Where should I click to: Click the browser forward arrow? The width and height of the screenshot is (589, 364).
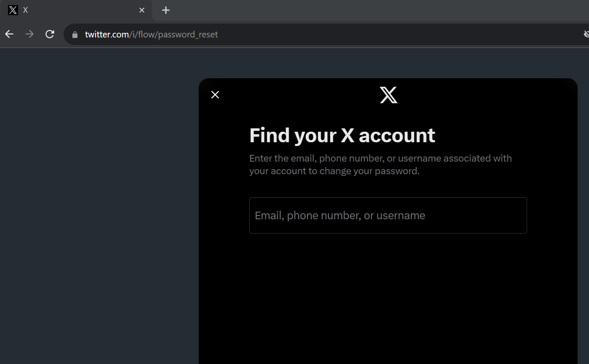point(29,34)
